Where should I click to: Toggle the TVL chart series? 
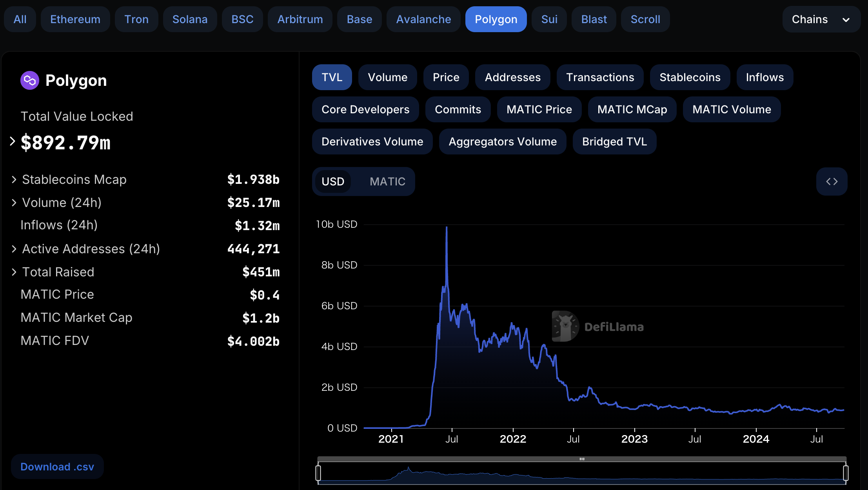[x=332, y=77]
